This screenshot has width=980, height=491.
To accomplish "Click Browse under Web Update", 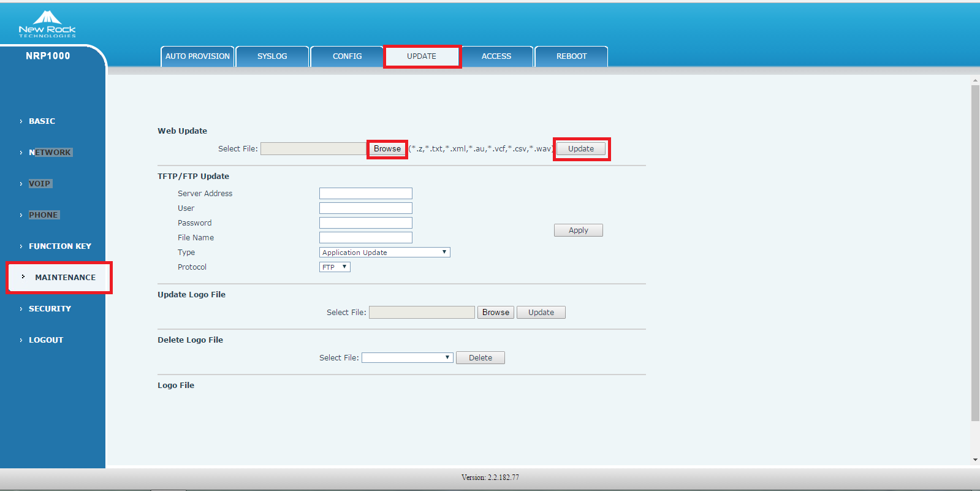I will point(387,149).
